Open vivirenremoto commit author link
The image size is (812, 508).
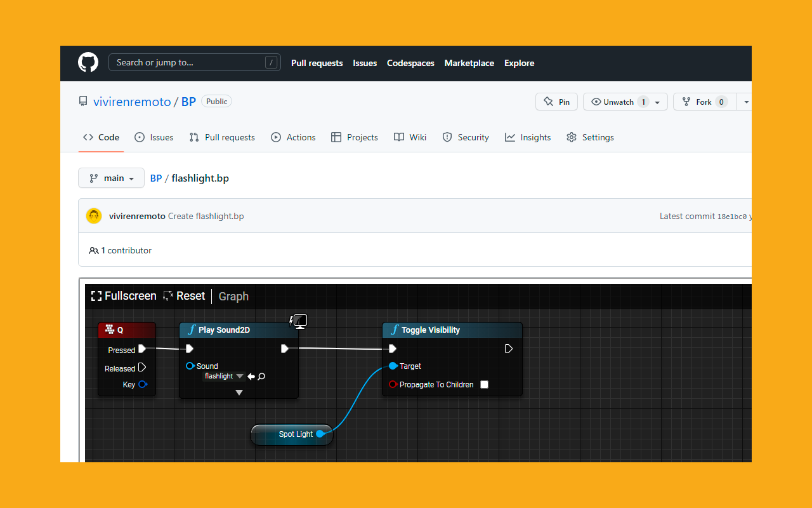pyautogui.click(x=137, y=216)
